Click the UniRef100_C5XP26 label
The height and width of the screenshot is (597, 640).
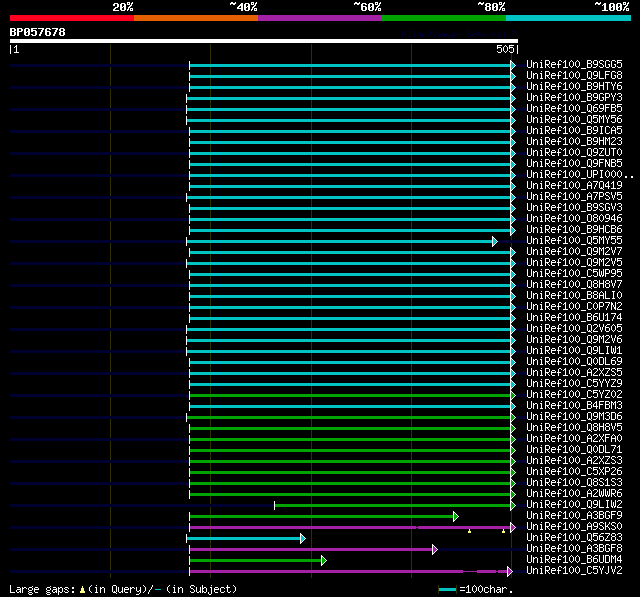(x=574, y=472)
